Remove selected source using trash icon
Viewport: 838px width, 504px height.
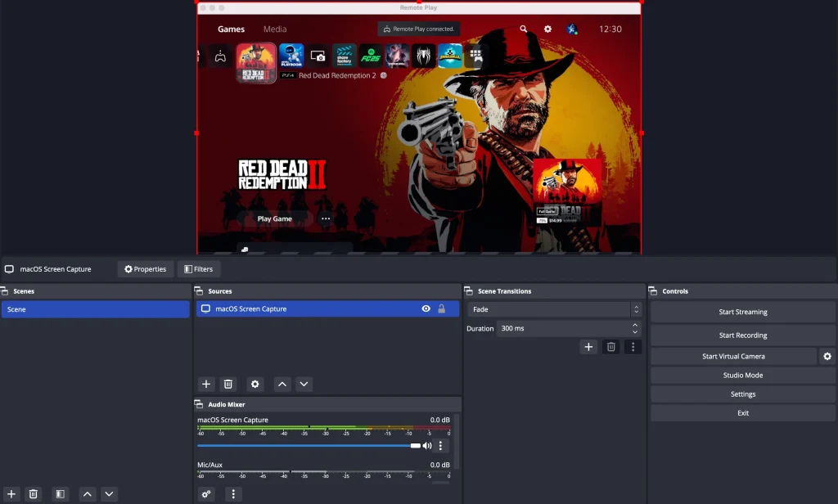click(x=228, y=384)
